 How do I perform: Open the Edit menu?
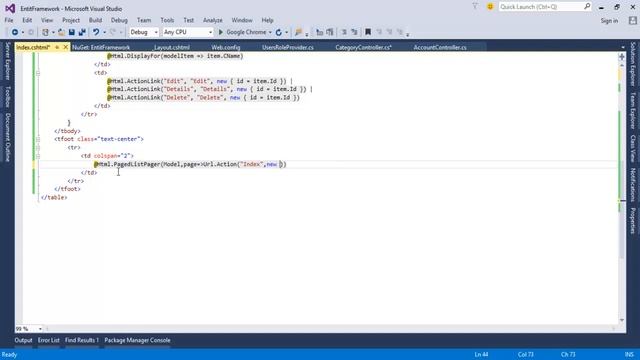27,20
